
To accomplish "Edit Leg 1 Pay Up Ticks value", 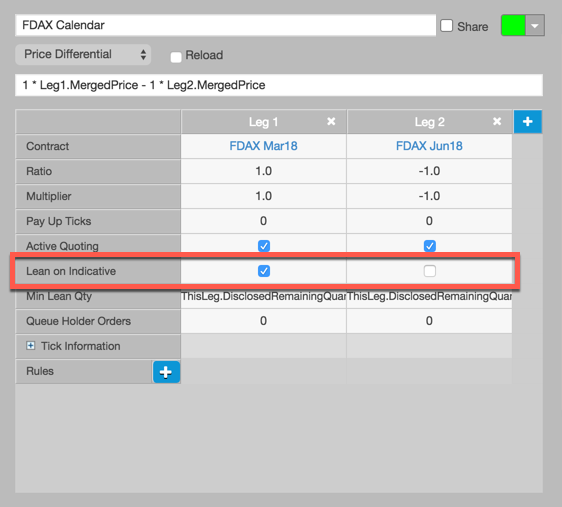I will pyautogui.click(x=263, y=221).
